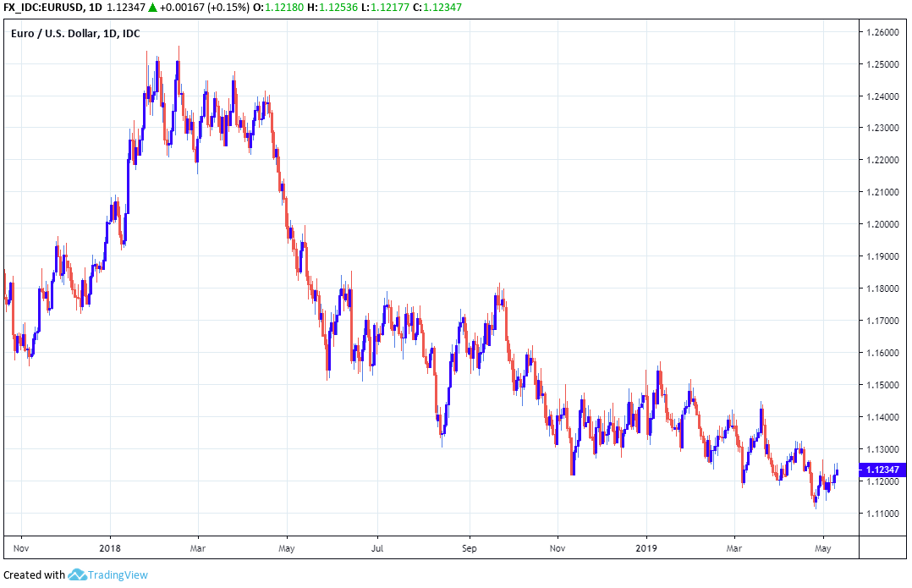The height and width of the screenshot is (588, 912).
Task: Click the green up-arrow change indicator
Action: coord(151,8)
